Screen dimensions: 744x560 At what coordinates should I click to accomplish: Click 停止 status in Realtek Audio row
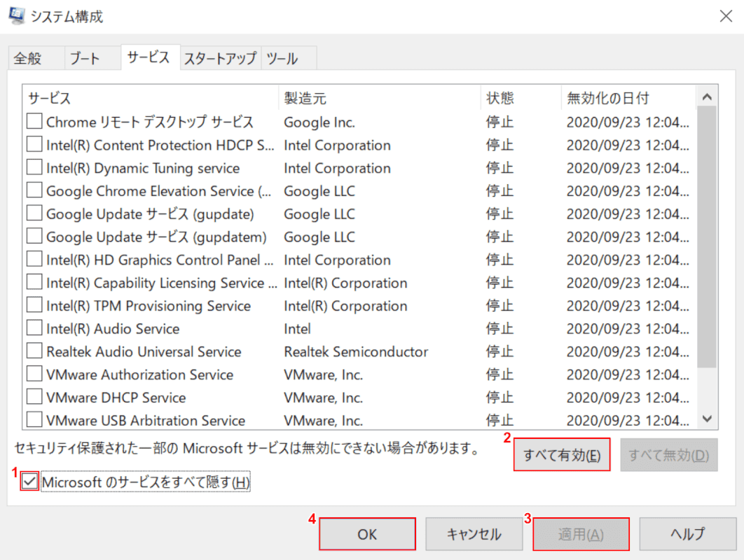(500, 352)
